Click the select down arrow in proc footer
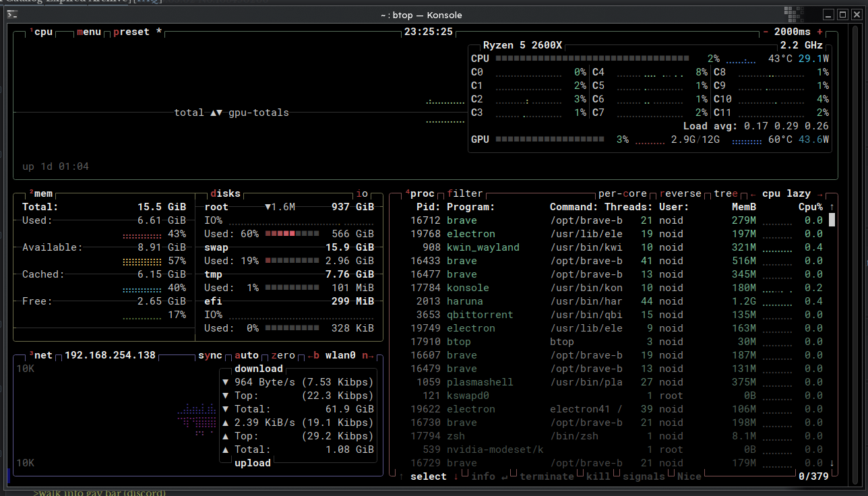This screenshot has width=868, height=496. [x=456, y=476]
